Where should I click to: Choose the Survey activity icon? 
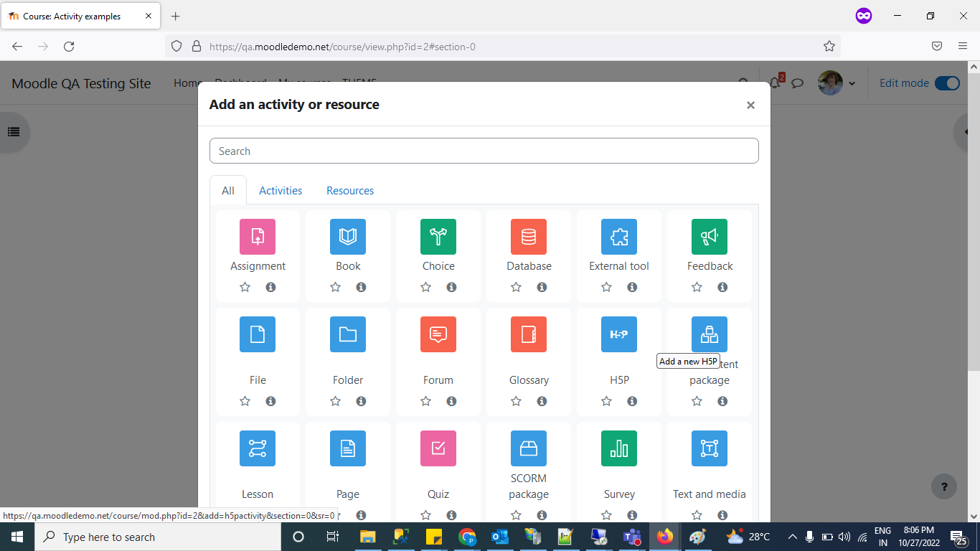click(619, 448)
